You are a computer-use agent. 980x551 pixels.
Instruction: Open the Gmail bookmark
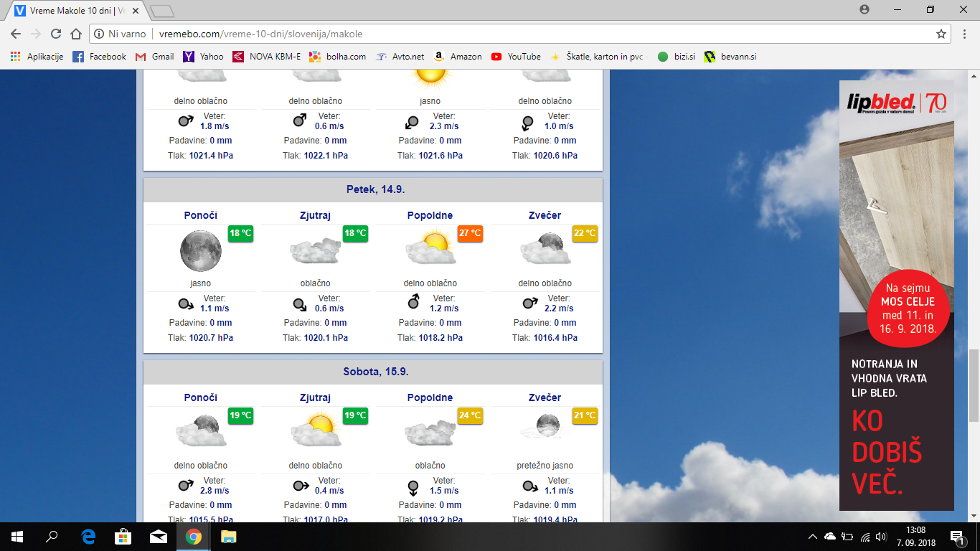pyautogui.click(x=154, y=57)
